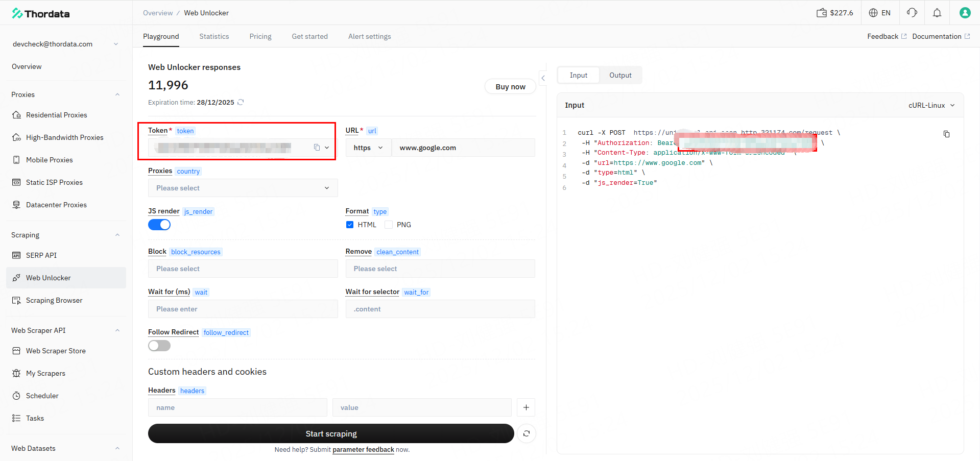This screenshot has height=461, width=980.
Task: Add a header with the plus button
Action: (525, 407)
